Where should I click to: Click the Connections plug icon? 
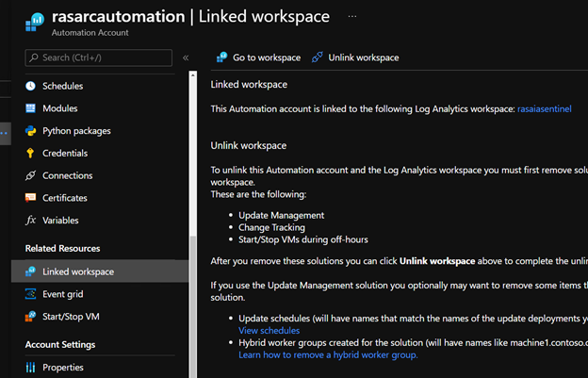(x=30, y=175)
